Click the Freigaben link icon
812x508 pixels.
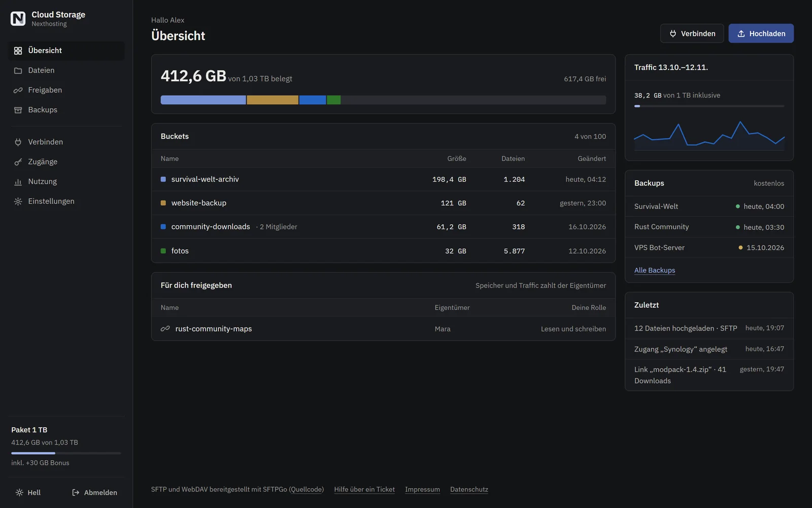(18, 90)
